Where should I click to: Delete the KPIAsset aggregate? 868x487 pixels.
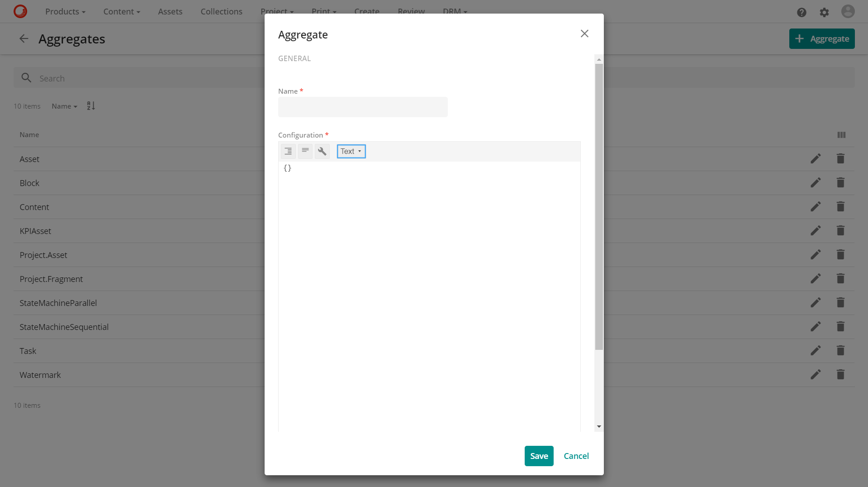pyautogui.click(x=840, y=231)
